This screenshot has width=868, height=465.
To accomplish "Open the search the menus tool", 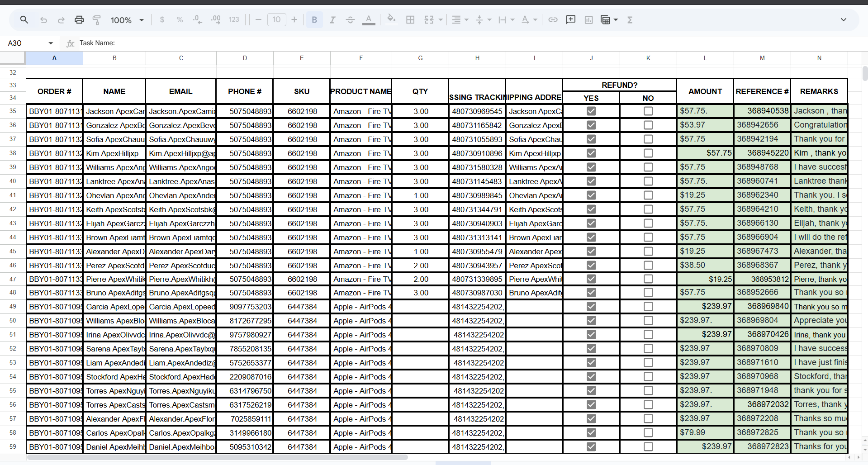I will pyautogui.click(x=24, y=20).
